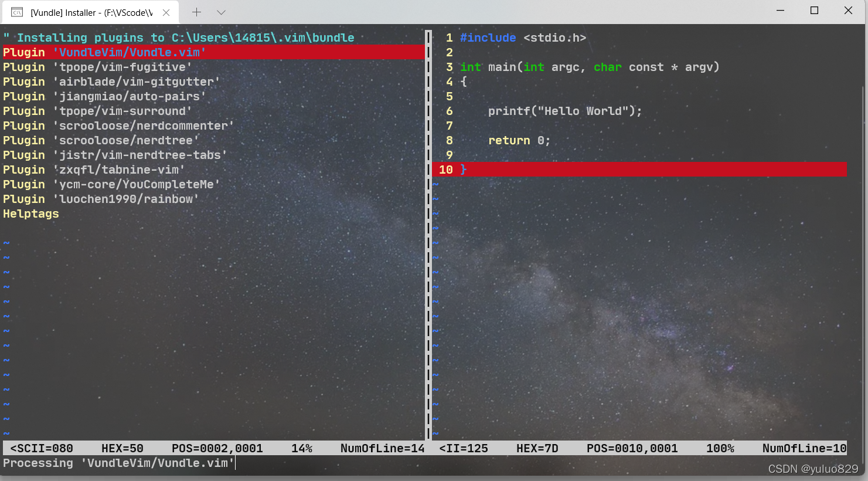Image resolution: width=868 pixels, height=481 pixels.
Task: Click POS=0010,0001 in right status line
Action: pyautogui.click(x=632, y=448)
